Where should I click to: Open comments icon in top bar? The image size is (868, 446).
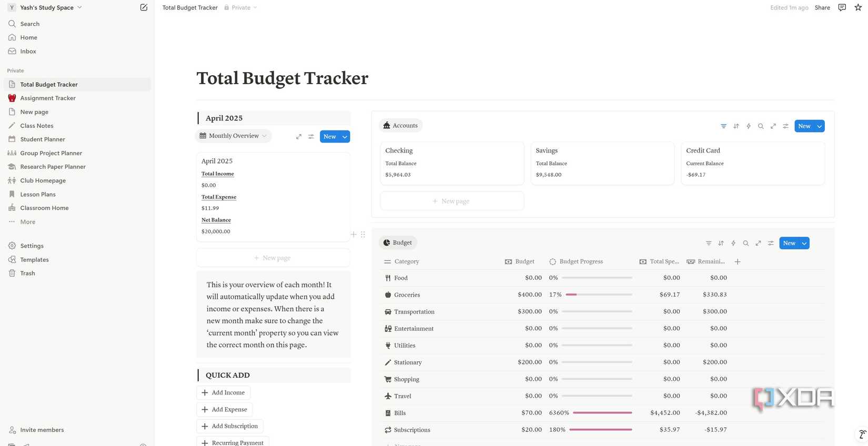point(842,7)
